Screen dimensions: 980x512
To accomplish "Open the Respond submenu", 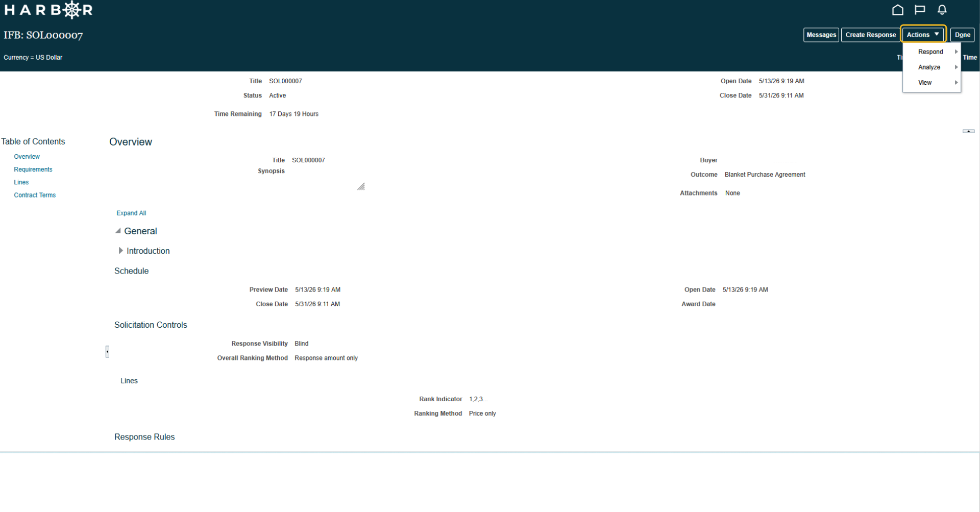I will (x=932, y=52).
